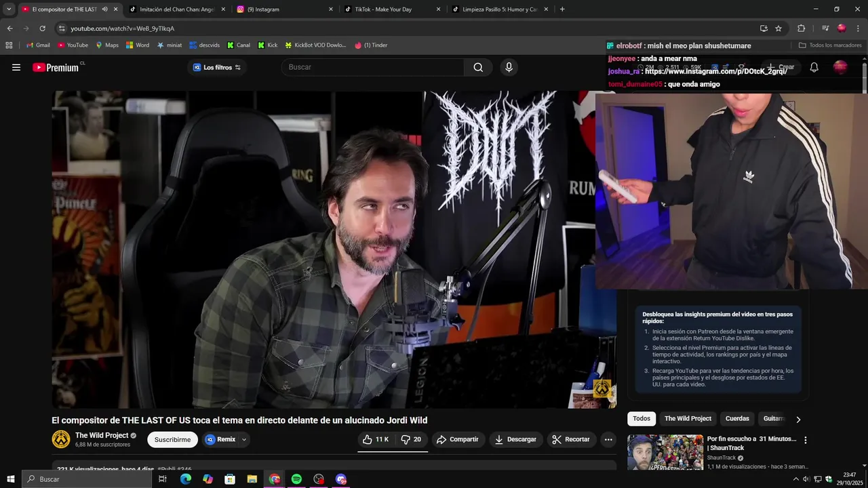Open Task View on the taskbar

pyautogui.click(x=163, y=479)
